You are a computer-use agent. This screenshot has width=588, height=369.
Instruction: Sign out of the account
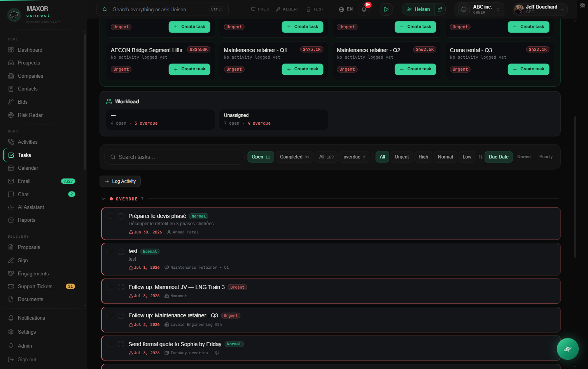[27, 360]
